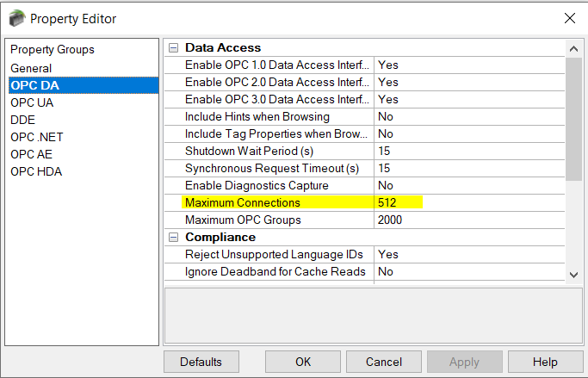This screenshot has width=588, height=378.
Task: Click the Defaults button
Action: 201,362
